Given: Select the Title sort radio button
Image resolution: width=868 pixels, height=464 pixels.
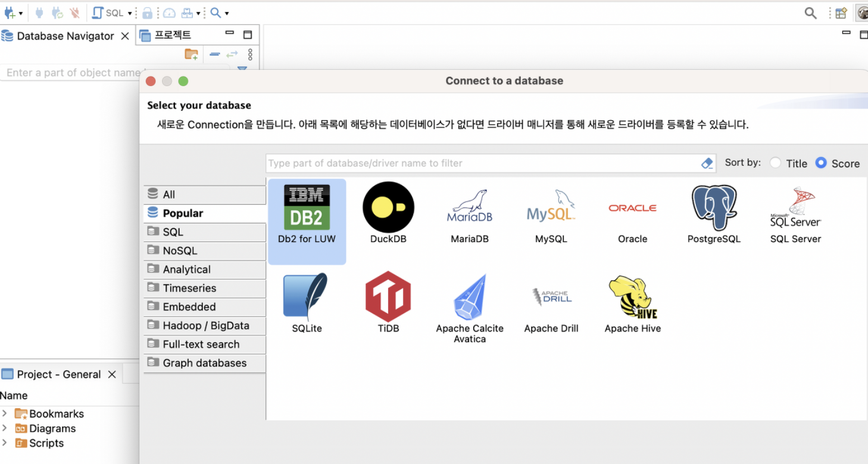Looking at the screenshot, I should coord(775,162).
